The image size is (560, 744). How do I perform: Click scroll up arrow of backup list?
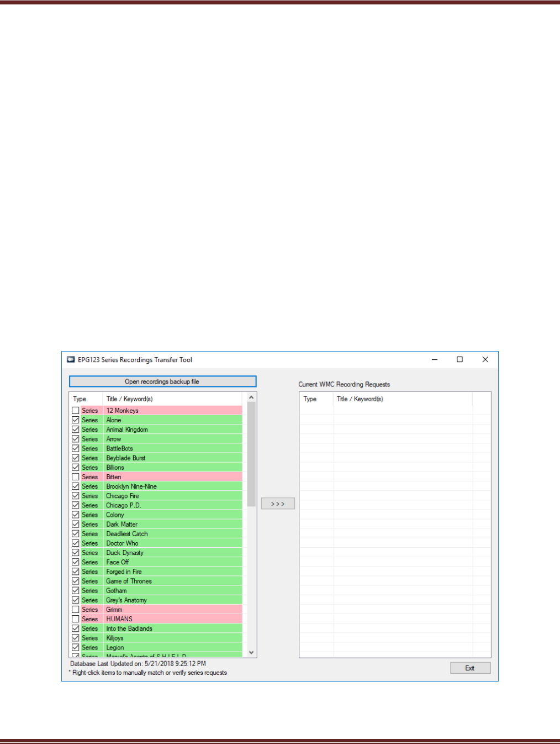coord(251,397)
